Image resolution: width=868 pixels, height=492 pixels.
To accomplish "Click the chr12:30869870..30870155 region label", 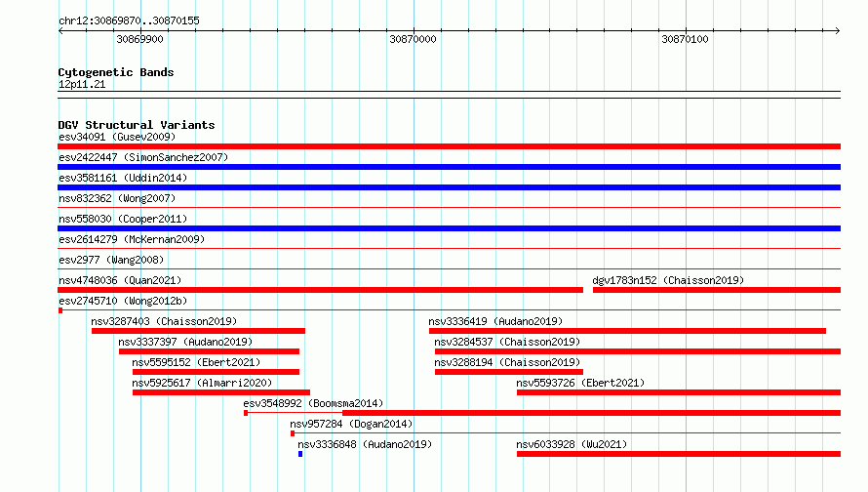I will coord(129,20).
